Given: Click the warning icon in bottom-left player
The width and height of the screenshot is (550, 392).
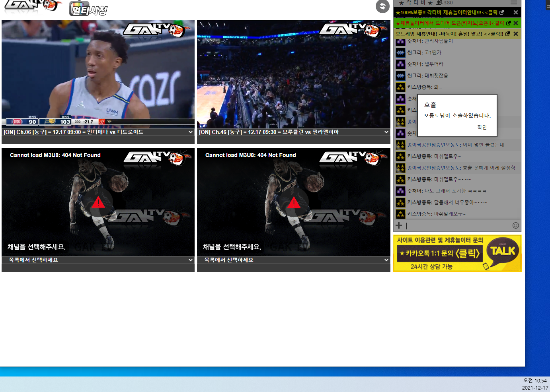Looking at the screenshot, I should click(x=98, y=202).
